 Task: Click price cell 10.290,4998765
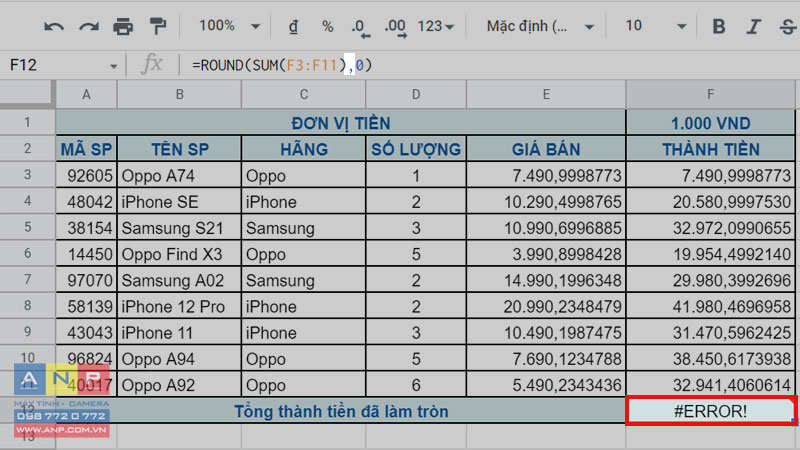[x=546, y=202]
